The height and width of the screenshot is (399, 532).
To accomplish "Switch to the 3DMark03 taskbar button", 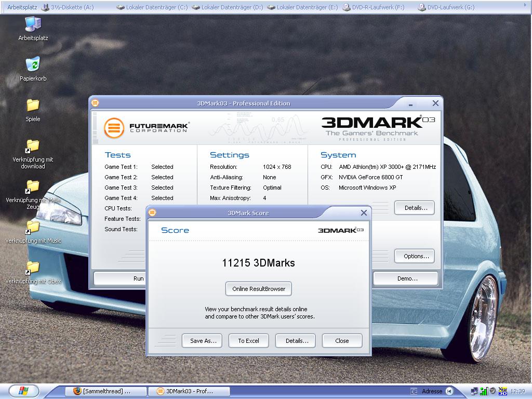I will tap(189, 391).
